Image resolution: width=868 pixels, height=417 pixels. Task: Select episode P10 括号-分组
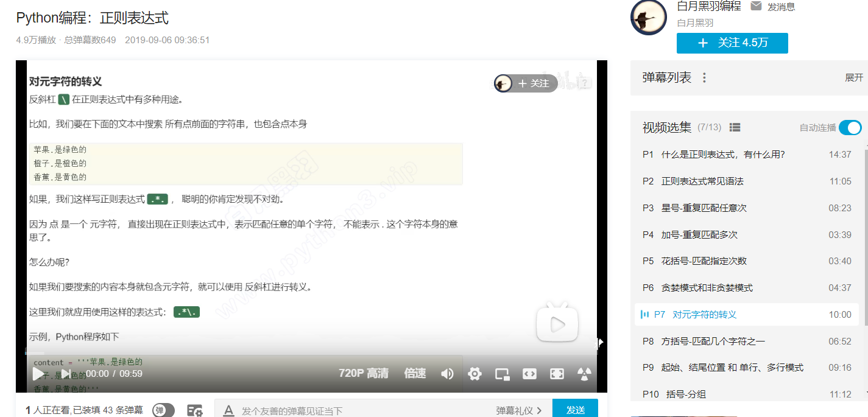click(x=747, y=394)
